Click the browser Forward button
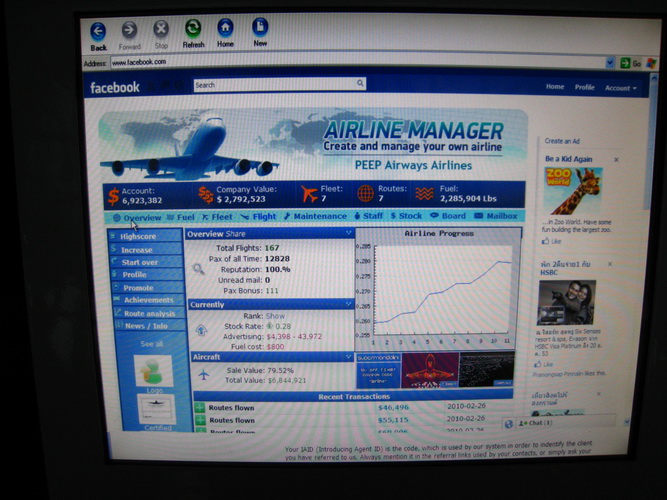Screen dimensions: 667x500 [129, 36]
